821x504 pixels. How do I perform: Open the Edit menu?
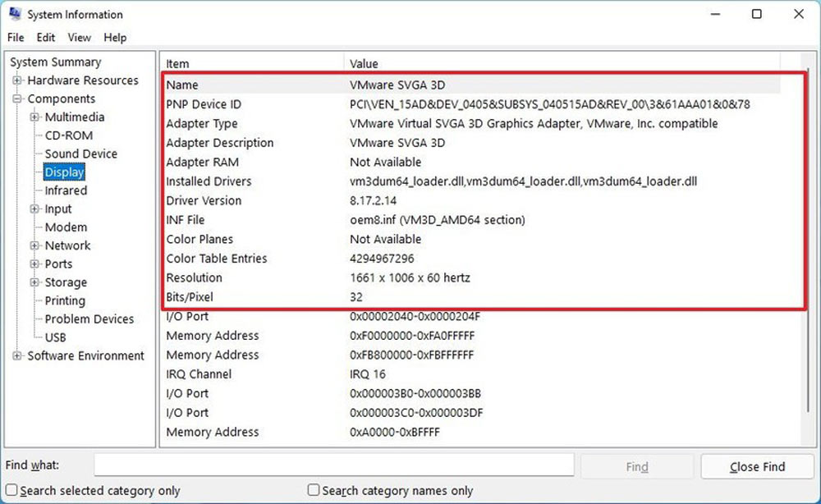tap(45, 38)
